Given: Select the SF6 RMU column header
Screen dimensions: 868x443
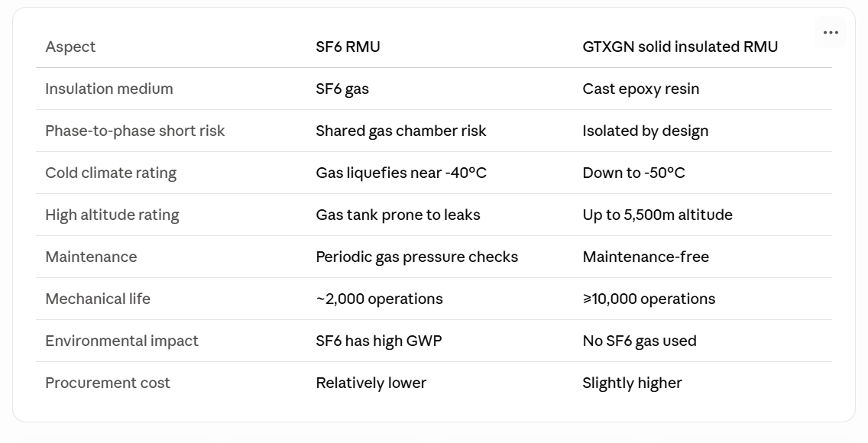Looking at the screenshot, I should [x=348, y=47].
